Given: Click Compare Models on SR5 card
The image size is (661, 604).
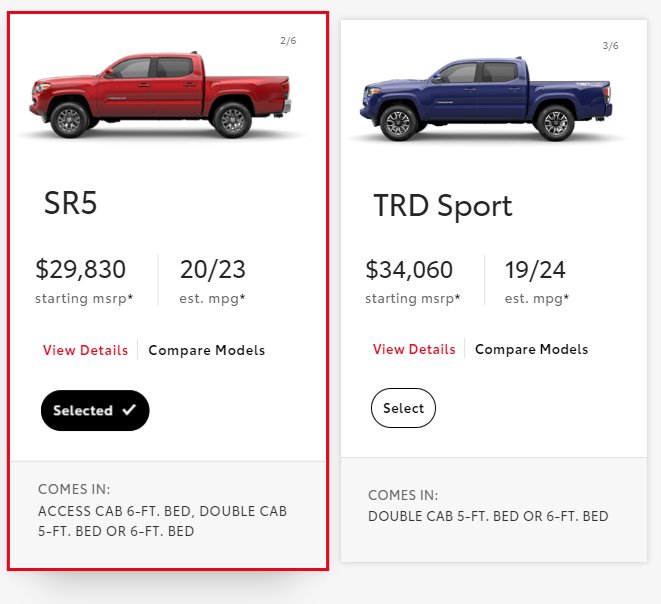Looking at the screenshot, I should pyautogui.click(x=207, y=350).
